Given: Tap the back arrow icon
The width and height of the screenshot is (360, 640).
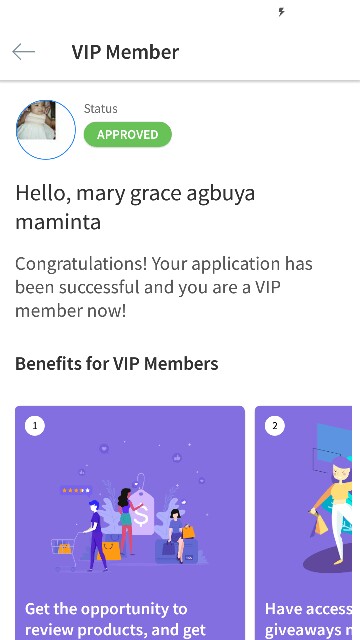Looking at the screenshot, I should 23,52.
